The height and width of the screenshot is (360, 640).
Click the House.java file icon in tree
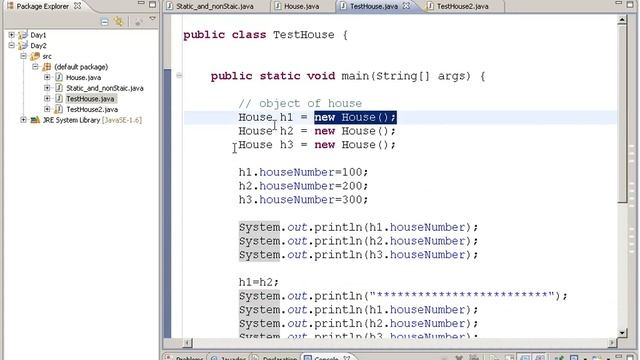[59, 78]
